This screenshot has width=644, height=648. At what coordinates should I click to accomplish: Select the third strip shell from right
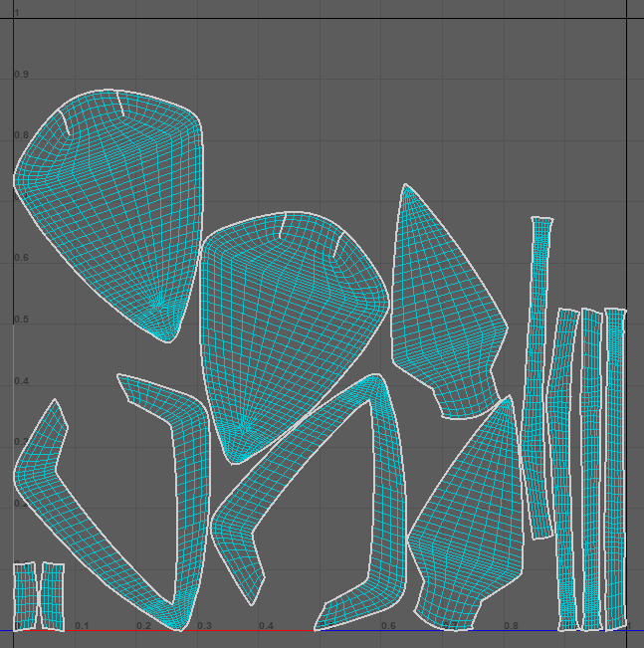565,468
